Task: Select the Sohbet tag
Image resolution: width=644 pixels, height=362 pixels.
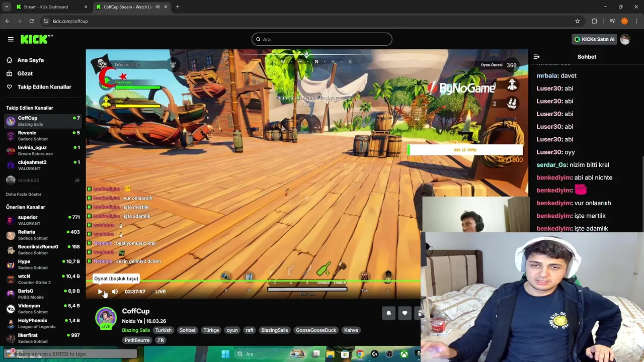Action: point(188,330)
